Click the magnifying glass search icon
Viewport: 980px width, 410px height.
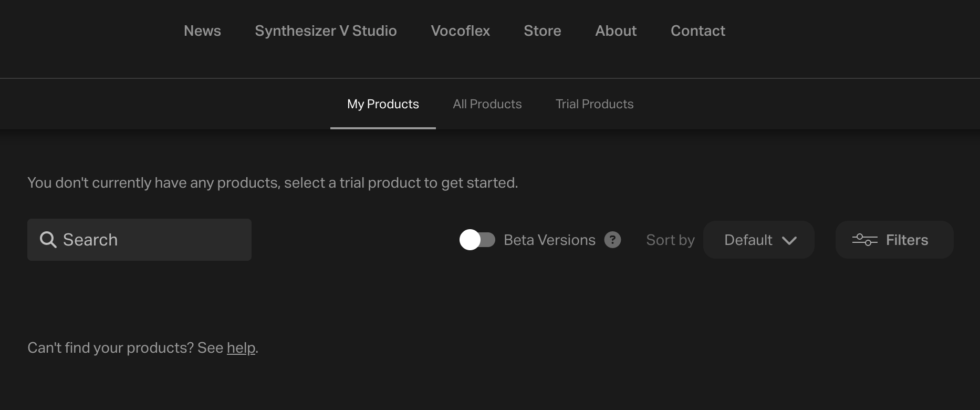(48, 240)
